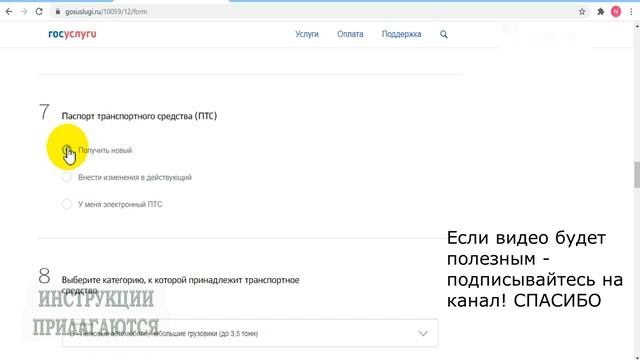Select Внести изменения в действующий option
640x360 pixels.
tap(67, 177)
